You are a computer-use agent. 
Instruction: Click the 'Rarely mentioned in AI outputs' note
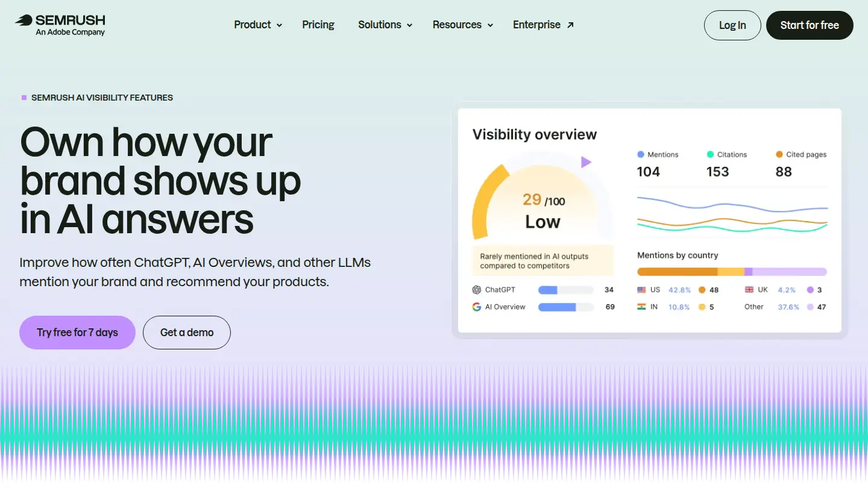pos(542,261)
